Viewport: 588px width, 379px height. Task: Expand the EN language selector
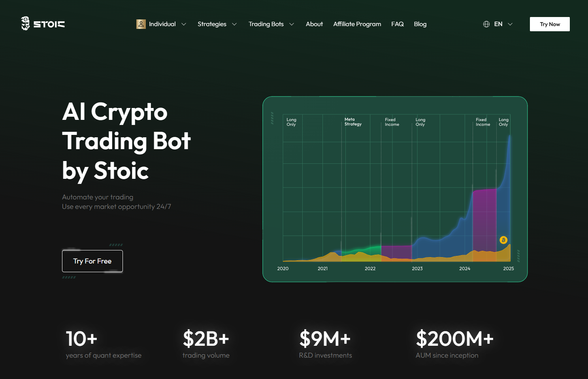pos(501,24)
